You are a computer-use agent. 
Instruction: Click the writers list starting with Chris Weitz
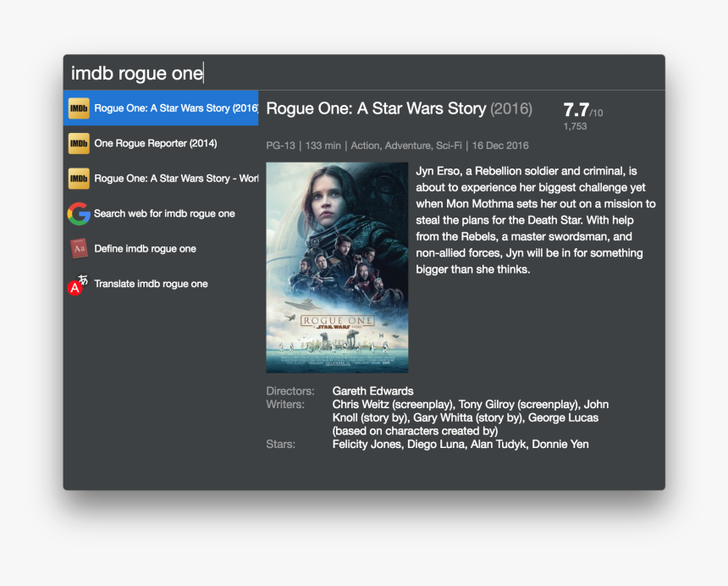471,417
